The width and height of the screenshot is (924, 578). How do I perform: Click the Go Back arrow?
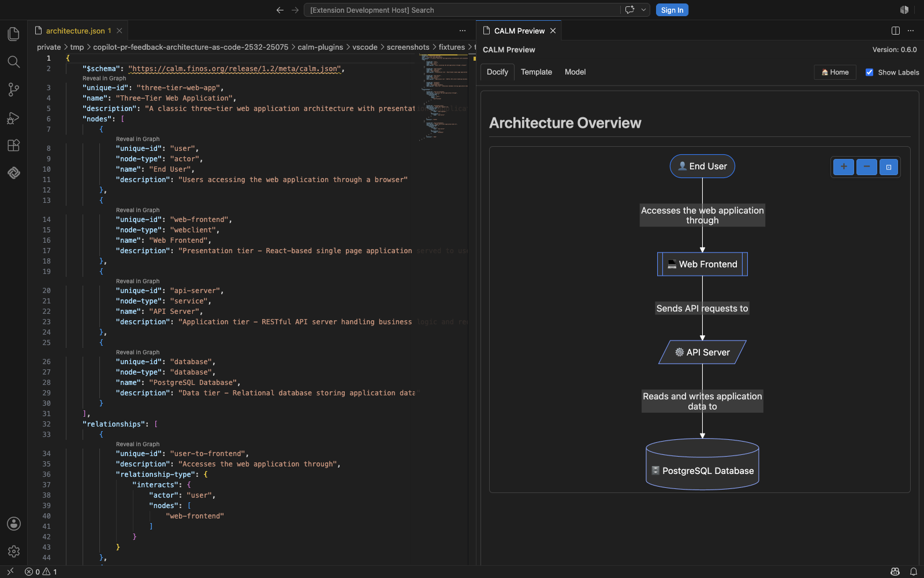coord(280,10)
